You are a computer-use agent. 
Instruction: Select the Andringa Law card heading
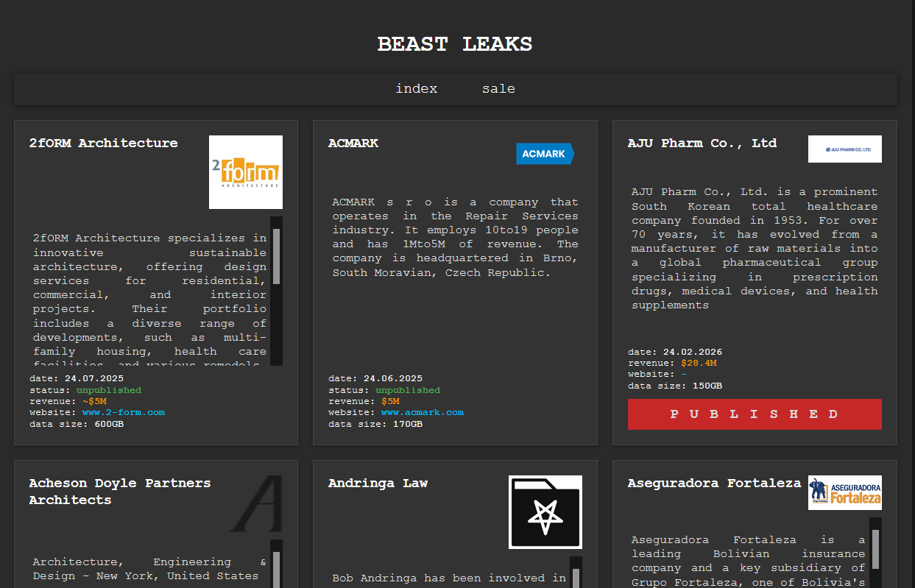378,483
